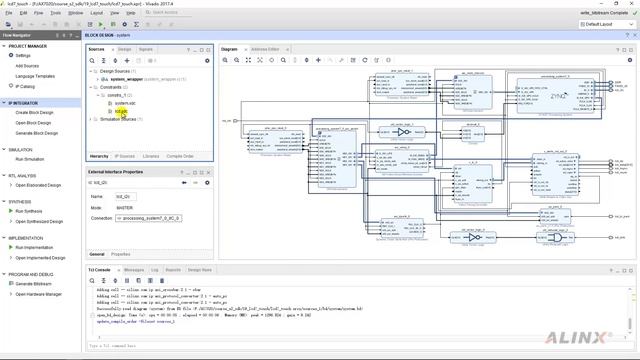
Task: Switch to the Reports tab
Action: [173, 270]
